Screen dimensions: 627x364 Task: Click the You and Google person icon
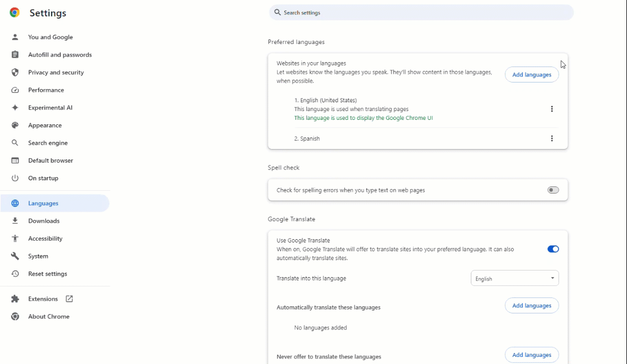(15, 37)
